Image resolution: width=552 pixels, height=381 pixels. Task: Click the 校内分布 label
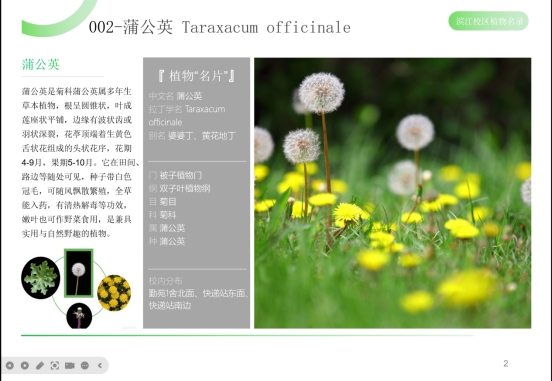coord(165,281)
